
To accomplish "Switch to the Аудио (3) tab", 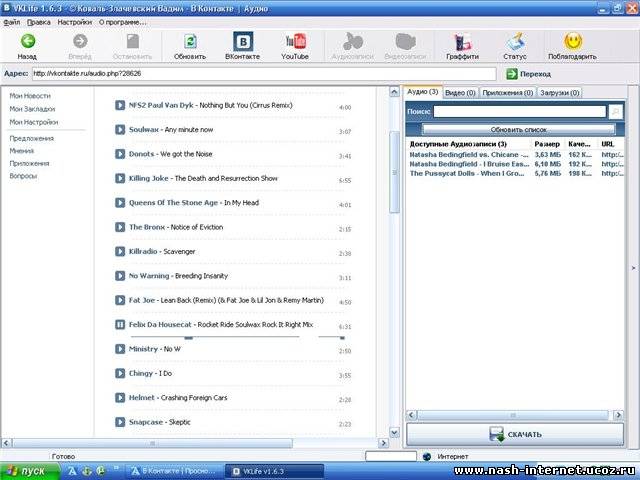I will (x=422, y=92).
